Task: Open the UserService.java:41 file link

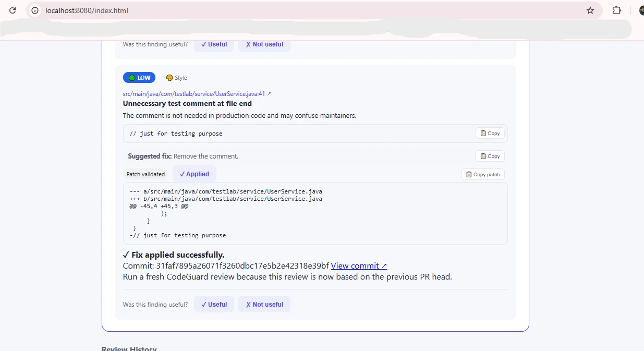Action: click(197, 94)
